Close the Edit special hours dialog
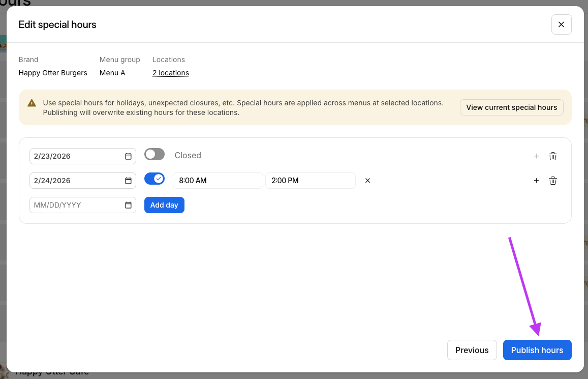 (x=561, y=24)
